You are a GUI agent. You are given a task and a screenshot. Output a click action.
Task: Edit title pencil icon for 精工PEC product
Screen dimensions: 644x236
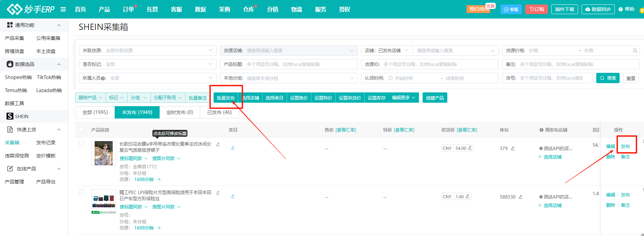tap(218, 193)
